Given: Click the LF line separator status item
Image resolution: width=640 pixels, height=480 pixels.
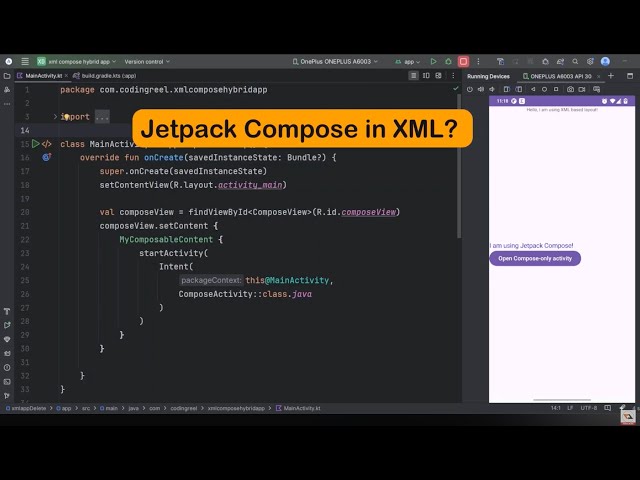Looking at the screenshot, I should coord(570,408).
